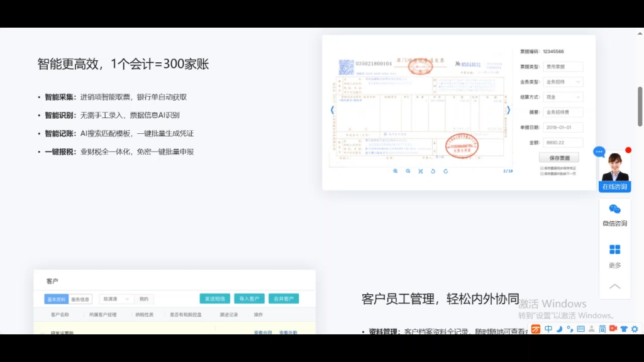Rotate the invoice clockwise

coord(446,170)
